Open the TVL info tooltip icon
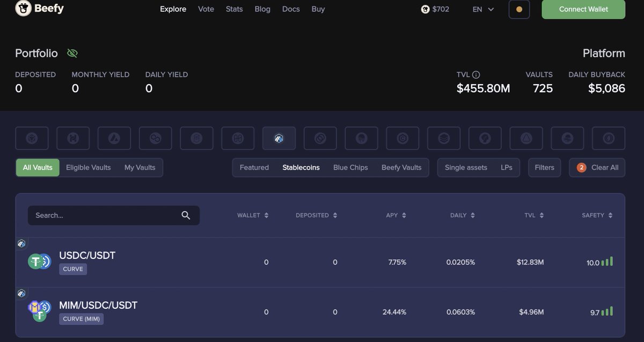The width and height of the screenshot is (644, 342). tap(476, 75)
